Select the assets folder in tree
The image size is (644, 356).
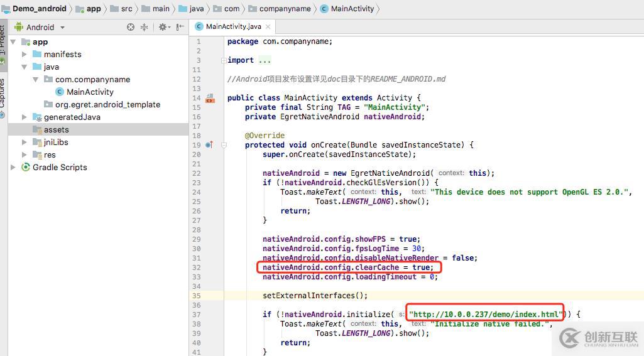click(56, 129)
